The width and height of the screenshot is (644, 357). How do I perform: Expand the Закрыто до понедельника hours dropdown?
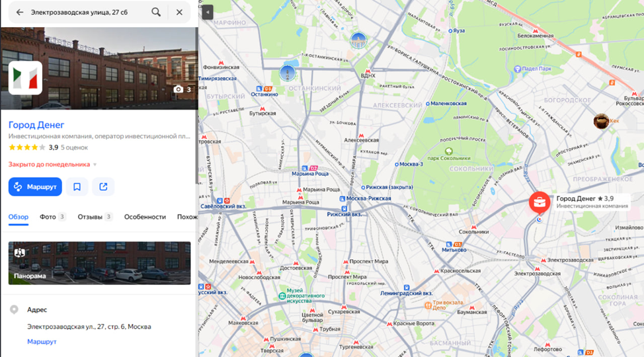[x=53, y=165]
